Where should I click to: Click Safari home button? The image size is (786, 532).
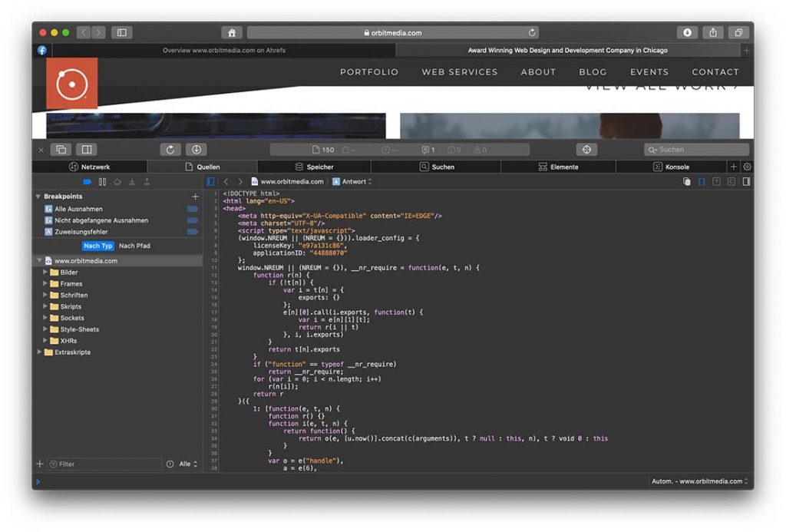click(x=232, y=32)
